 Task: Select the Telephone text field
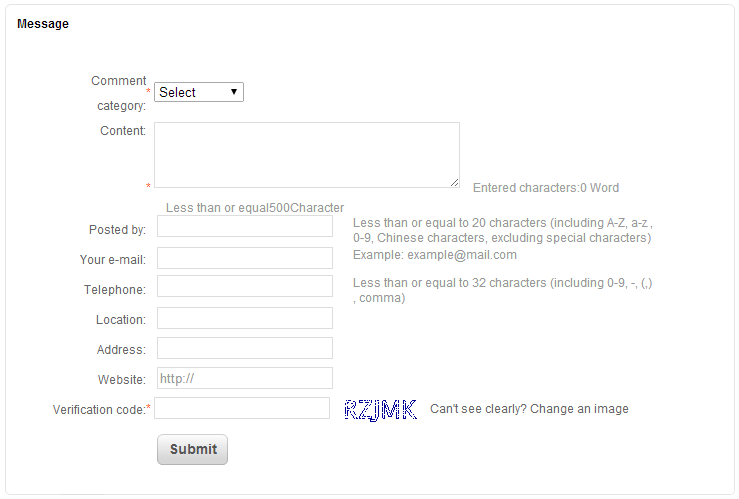click(x=244, y=287)
